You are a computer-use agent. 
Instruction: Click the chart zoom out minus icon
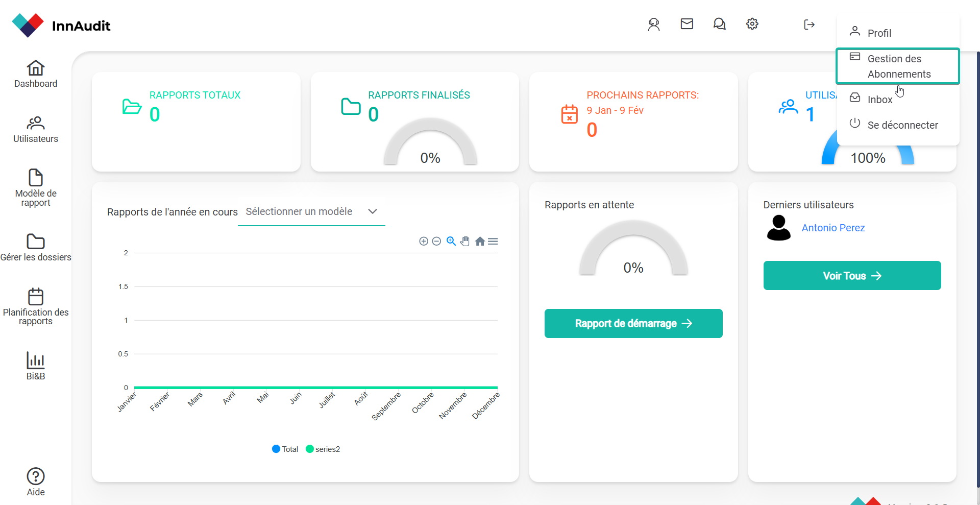pos(436,242)
